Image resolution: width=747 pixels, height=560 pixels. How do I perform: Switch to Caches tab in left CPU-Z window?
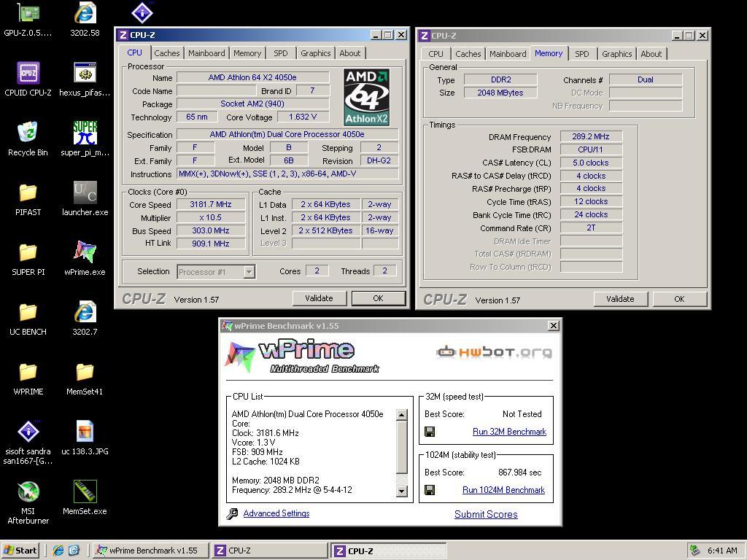click(167, 52)
